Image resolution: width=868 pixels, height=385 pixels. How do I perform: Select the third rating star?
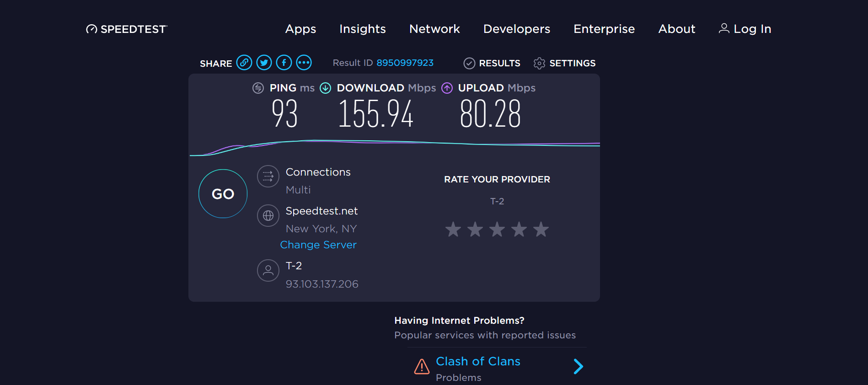coord(497,229)
